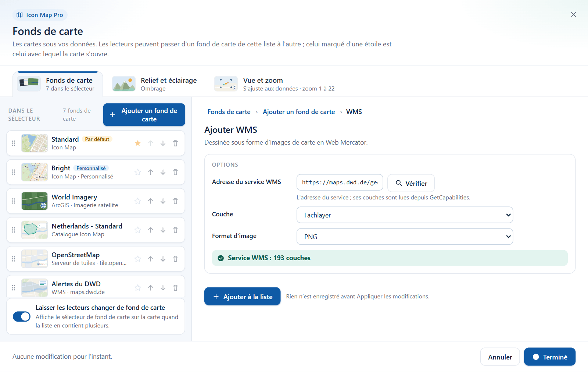Screen dimensions: 588x372
Task: Click the Ajouter un fond de carte breadcrumb
Action: 299,112
